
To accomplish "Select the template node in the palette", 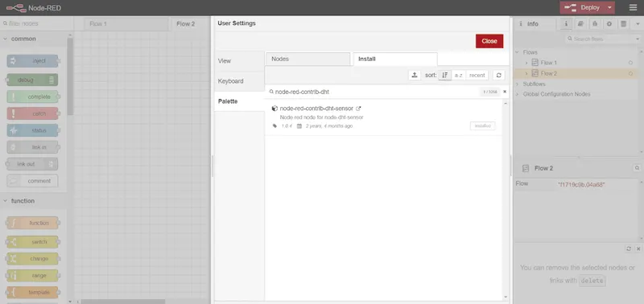I will tap(32, 293).
